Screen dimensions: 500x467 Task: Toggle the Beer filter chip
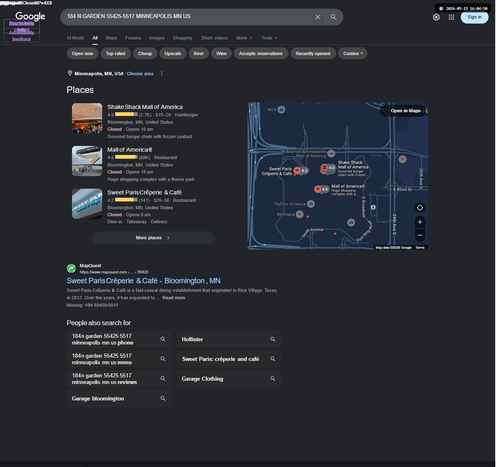click(x=199, y=53)
